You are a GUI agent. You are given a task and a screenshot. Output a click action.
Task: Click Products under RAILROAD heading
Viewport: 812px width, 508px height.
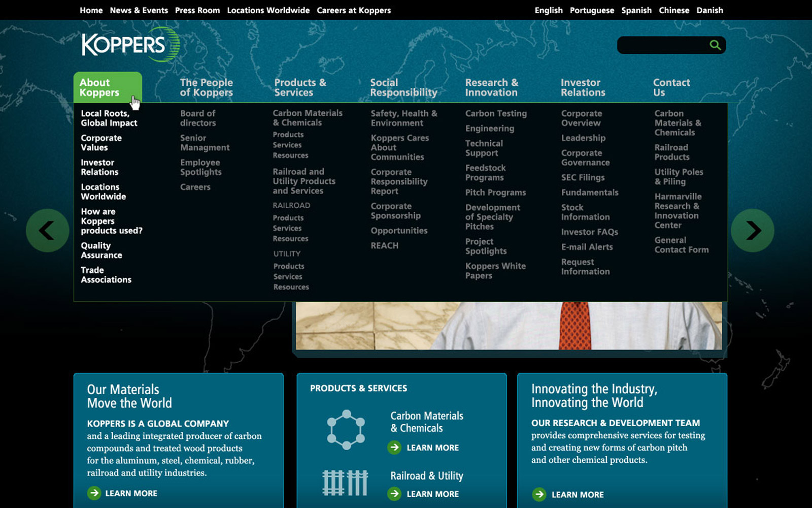coord(288,218)
